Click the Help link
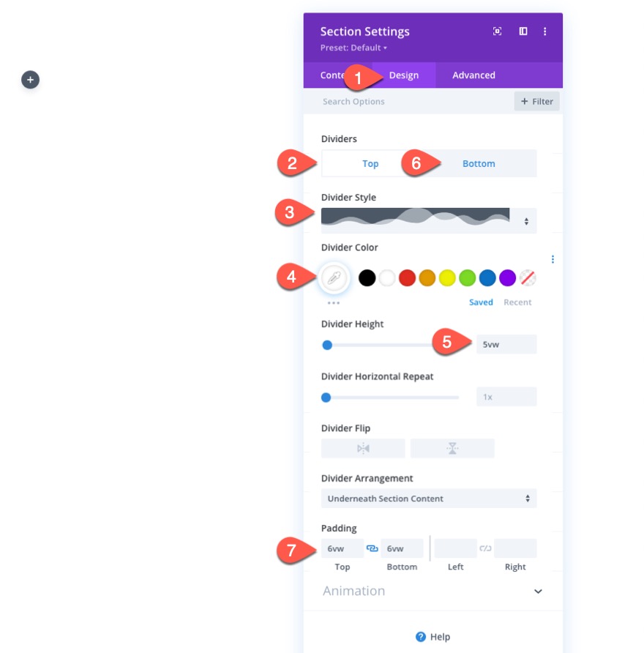The width and height of the screenshot is (644, 653). pos(433,637)
